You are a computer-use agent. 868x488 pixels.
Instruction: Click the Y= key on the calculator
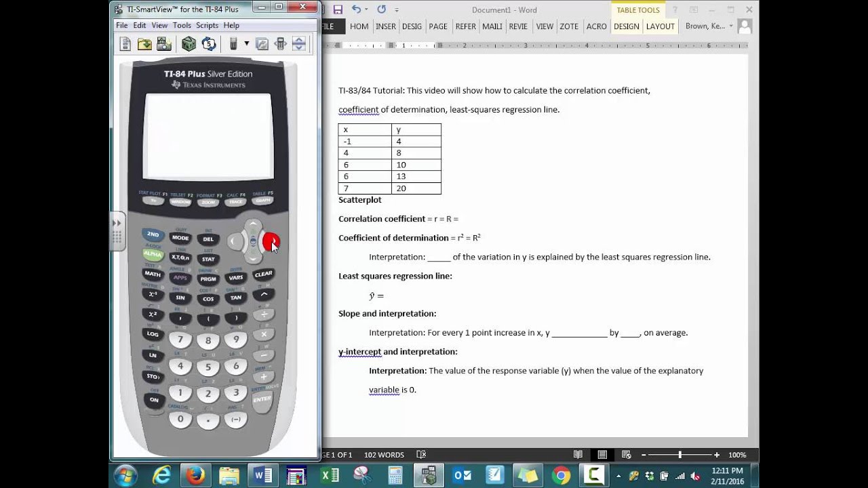click(153, 201)
